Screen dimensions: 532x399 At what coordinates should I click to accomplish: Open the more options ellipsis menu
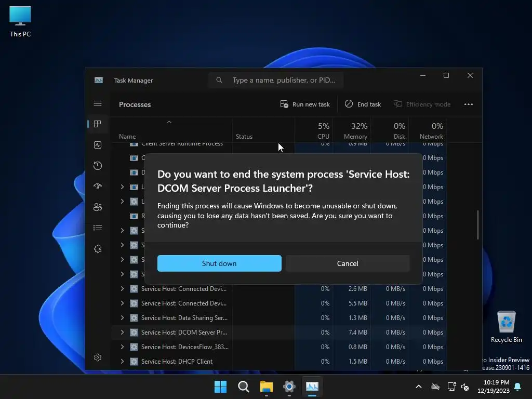tap(469, 104)
